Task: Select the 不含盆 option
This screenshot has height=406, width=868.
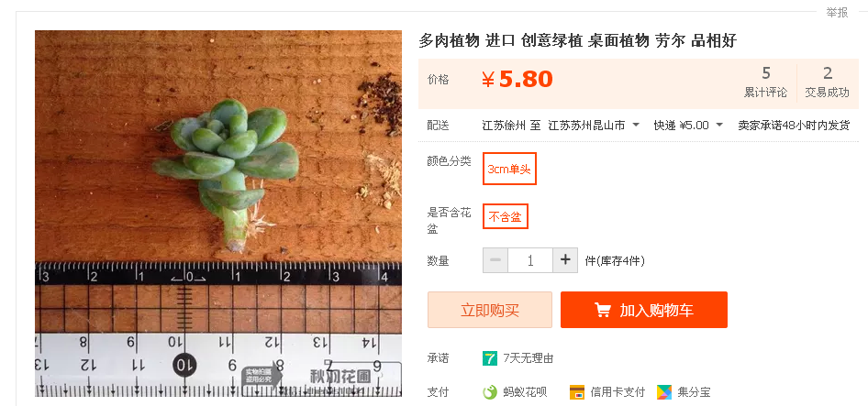Action: click(x=505, y=216)
